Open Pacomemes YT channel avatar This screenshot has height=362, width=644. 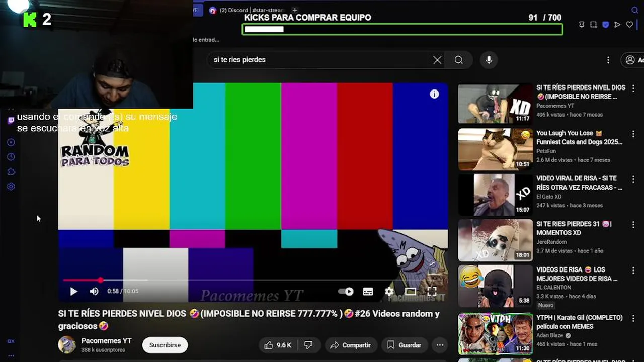[67, 345]
